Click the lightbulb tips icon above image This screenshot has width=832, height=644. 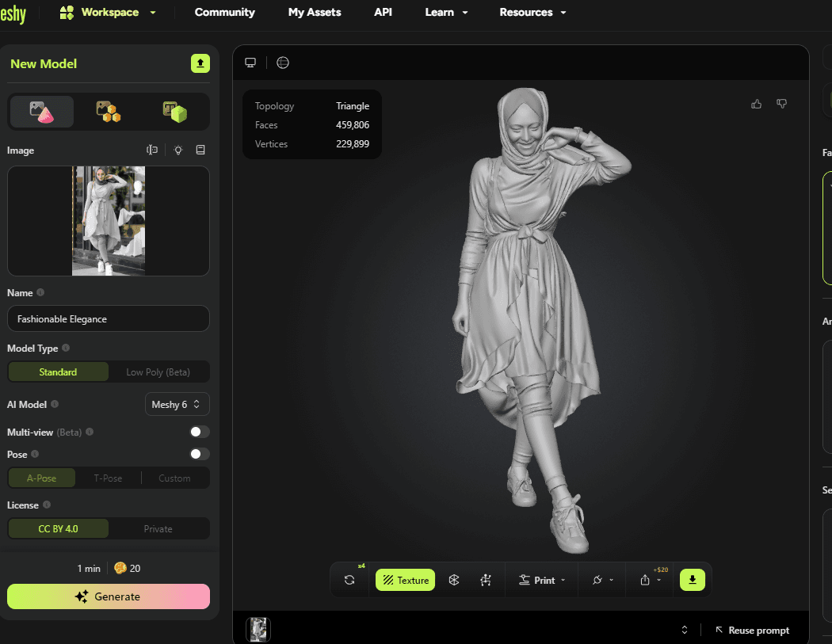178,151
